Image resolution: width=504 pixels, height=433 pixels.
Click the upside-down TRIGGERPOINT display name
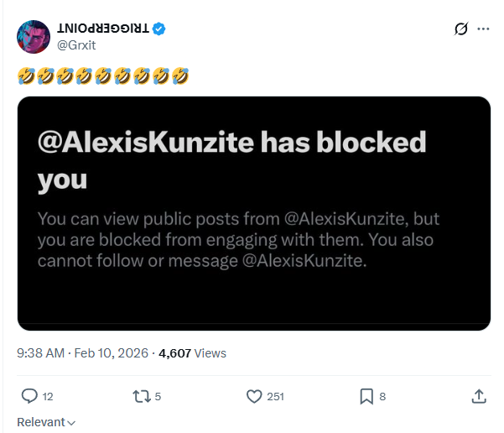(103, 29)
